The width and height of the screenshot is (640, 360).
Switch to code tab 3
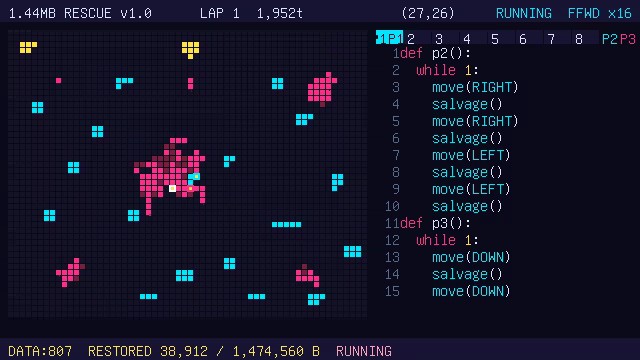[x=439, y=39]
